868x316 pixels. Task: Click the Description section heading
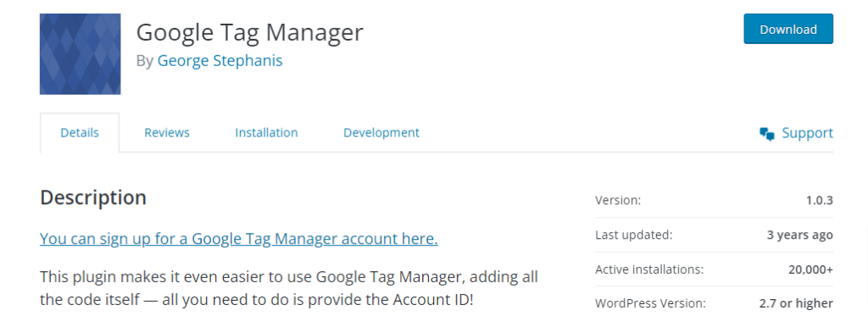[x=93, y=197]
